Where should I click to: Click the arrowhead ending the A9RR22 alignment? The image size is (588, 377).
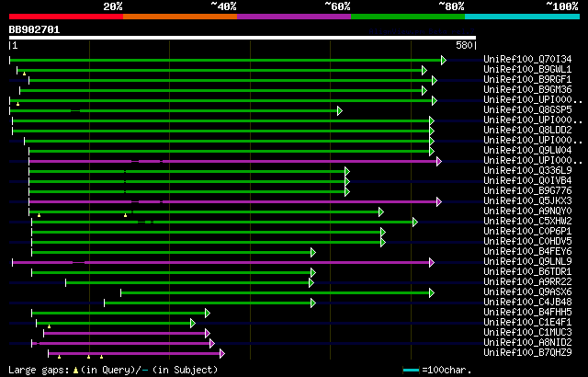(x=311, y=283)
